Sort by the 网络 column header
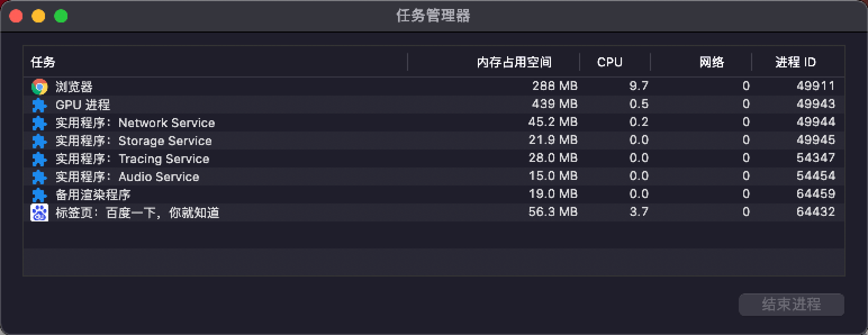The height and width of the screenshot is (335, 868). (701, 62)
